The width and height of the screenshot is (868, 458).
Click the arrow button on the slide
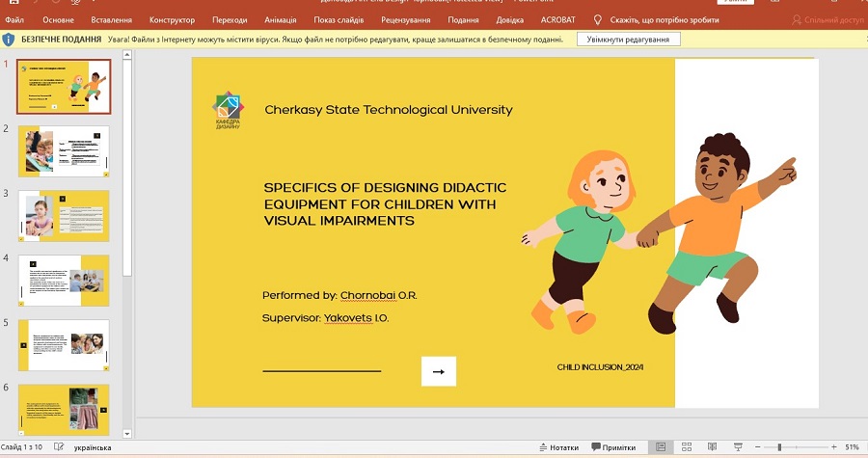click(x=439, y=371)
